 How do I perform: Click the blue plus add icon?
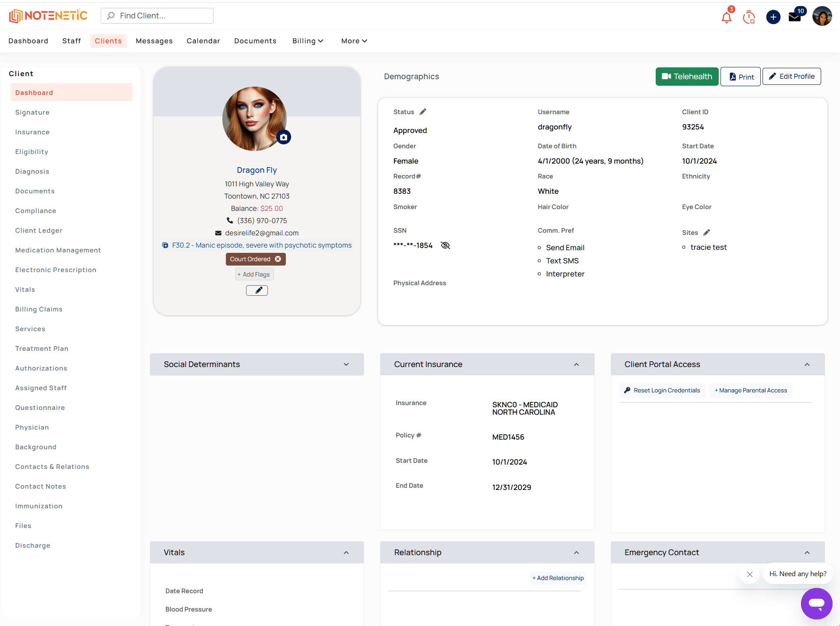(x=773, y=17)
